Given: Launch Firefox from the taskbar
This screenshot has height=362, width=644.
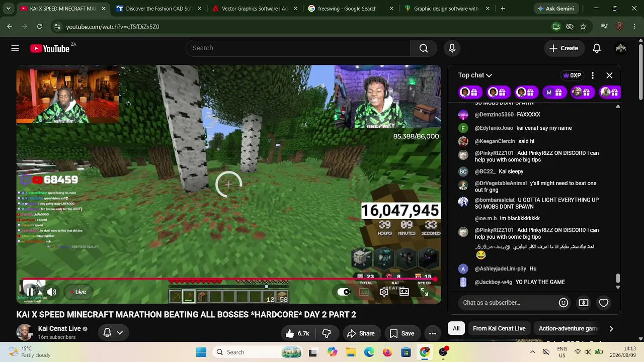Looking at the screenshot, I should tap(387, 352).
